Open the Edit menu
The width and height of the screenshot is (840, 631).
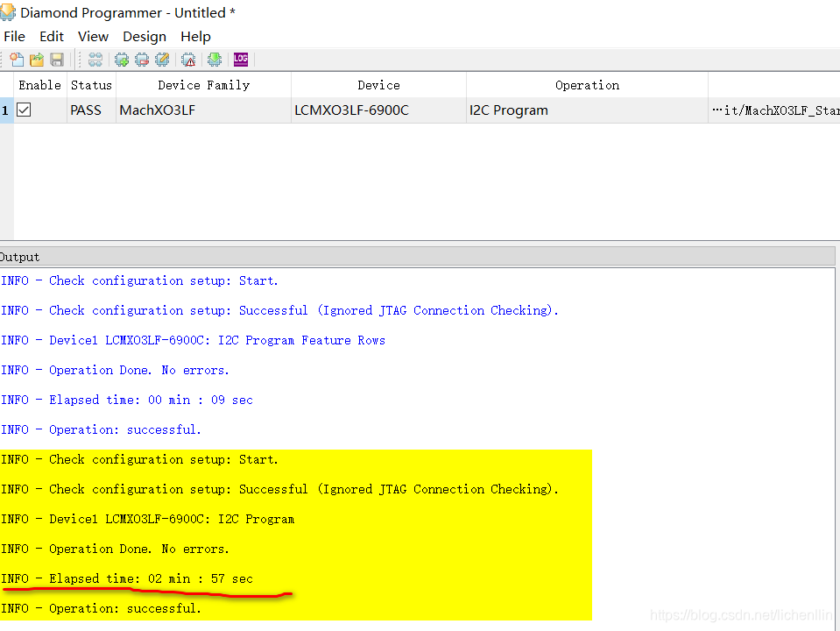pos(52,37)
